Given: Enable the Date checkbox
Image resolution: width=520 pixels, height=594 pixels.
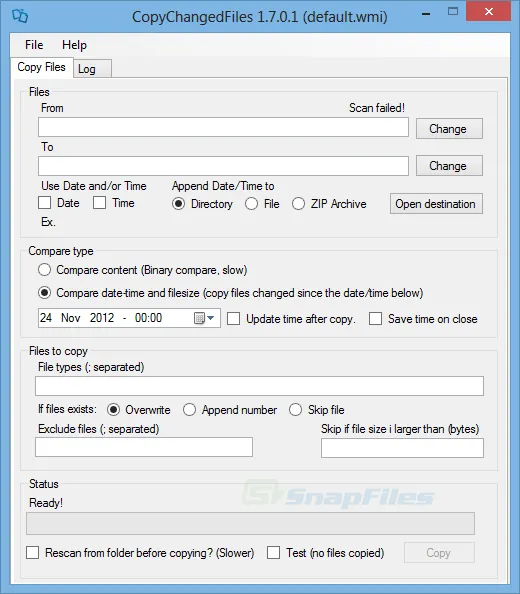Looking at the screenshot, I should point(45,203).
